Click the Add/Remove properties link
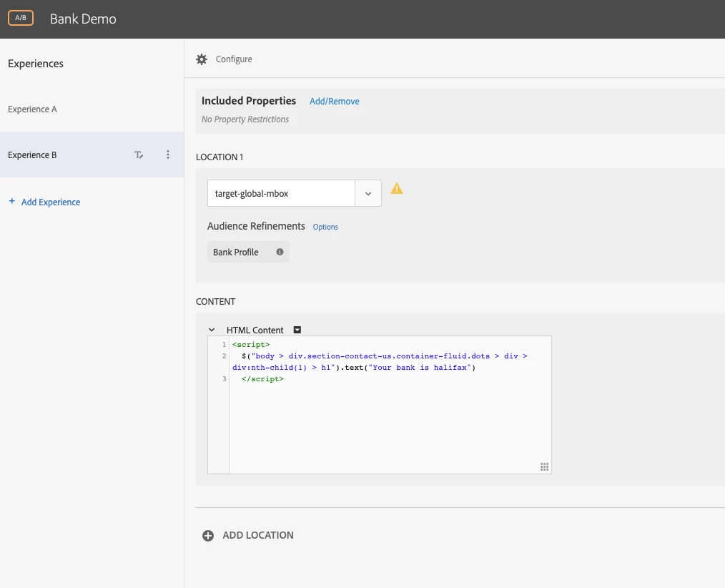Image resolution: width=725 pixels, height=588 pixels. pyautogui.click(x=335, y=102)
